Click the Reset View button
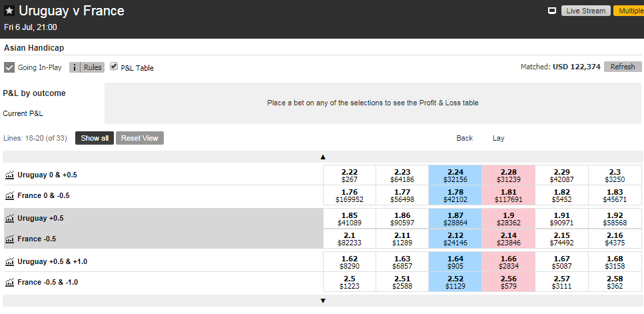644x314 pixels. [140, 138]
